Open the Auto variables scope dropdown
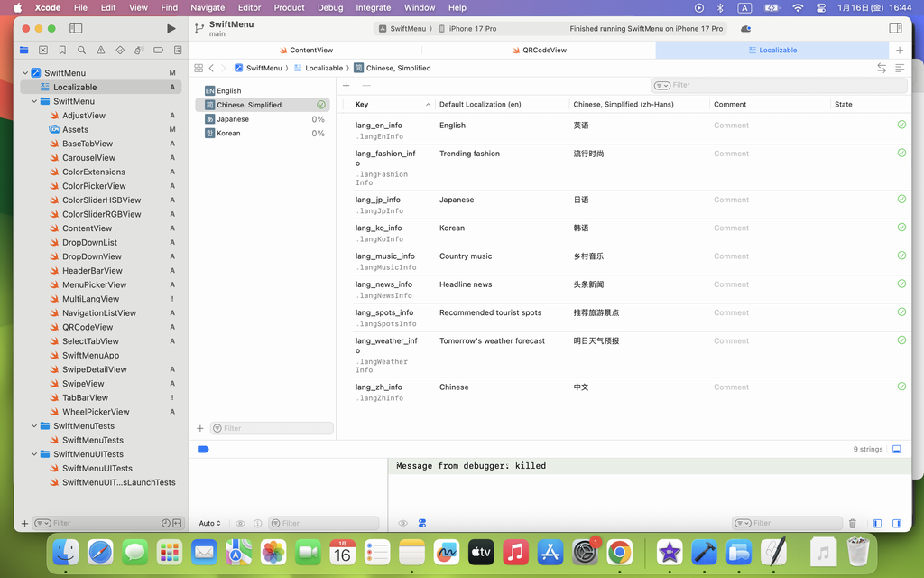Image resolution: width=924 pixels, height=578 pixels. [x=209, y=523]
